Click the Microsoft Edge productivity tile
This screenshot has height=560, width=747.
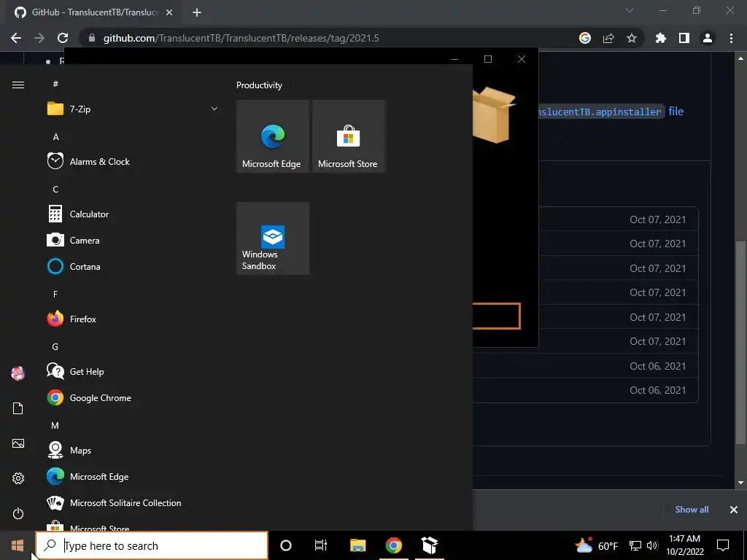[273, 136]
